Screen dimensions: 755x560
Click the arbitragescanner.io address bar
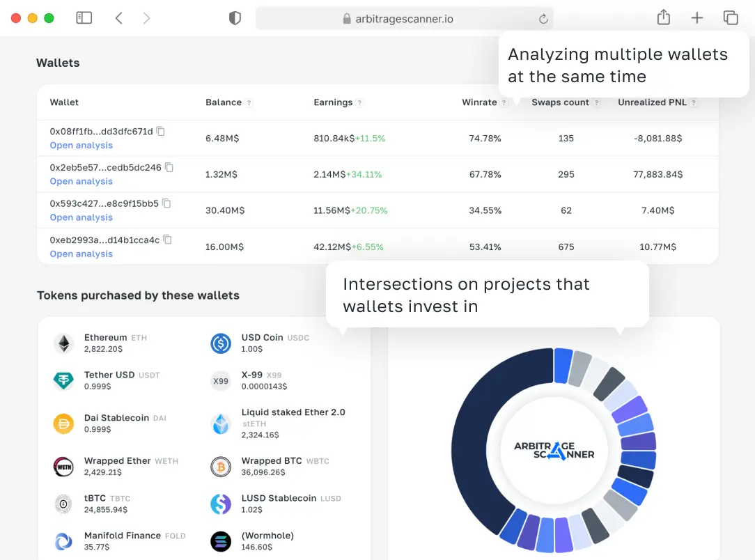[404, 19]
